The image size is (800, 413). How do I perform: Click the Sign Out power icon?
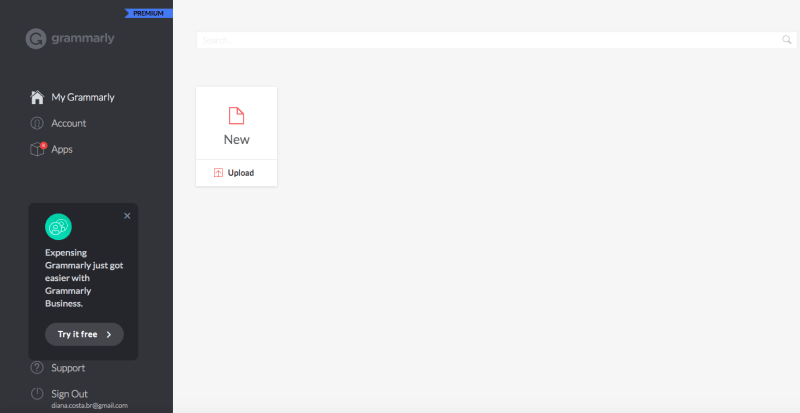[x=37, y=393]
